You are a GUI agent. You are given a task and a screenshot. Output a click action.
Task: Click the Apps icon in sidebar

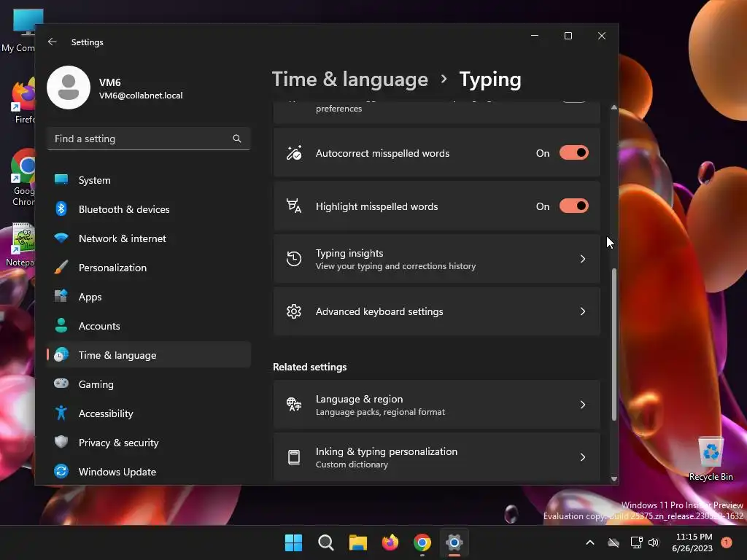[61, 296]
